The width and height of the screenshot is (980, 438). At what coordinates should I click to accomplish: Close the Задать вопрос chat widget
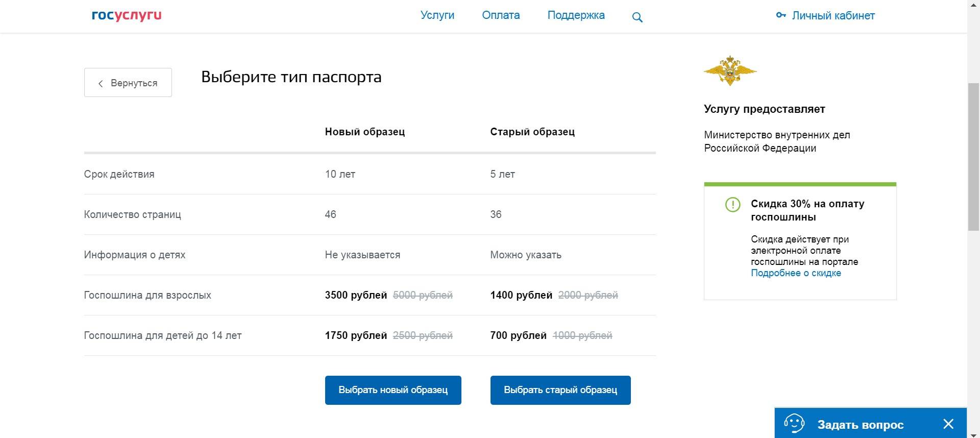[x=948, y=424]
